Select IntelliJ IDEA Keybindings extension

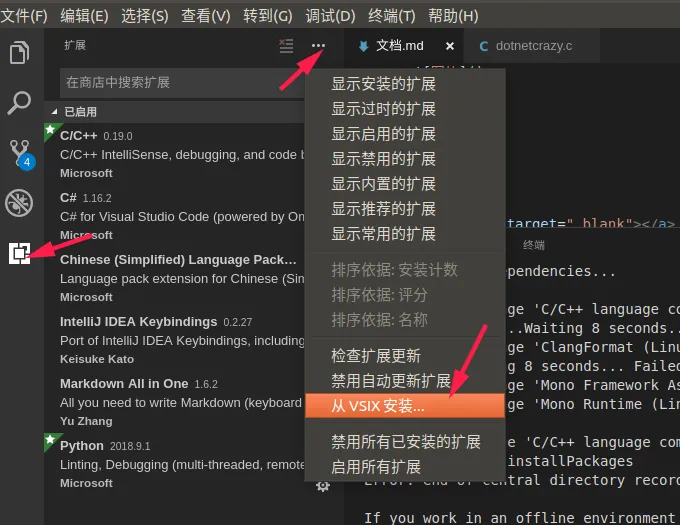pyautogui.click(x=174, y=340)
